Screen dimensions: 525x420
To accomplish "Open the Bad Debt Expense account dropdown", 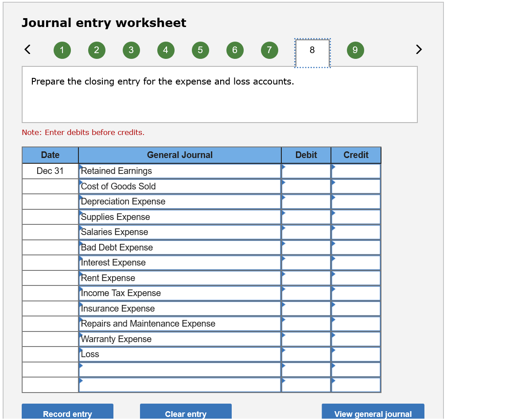I will point(180,247).
